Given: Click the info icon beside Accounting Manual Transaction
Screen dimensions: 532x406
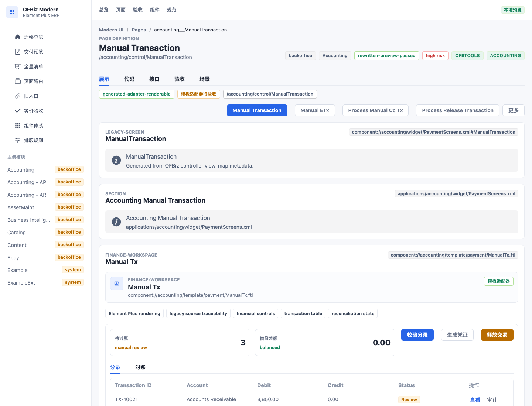Looking at the screenshot, I should [x=116, y=222].
